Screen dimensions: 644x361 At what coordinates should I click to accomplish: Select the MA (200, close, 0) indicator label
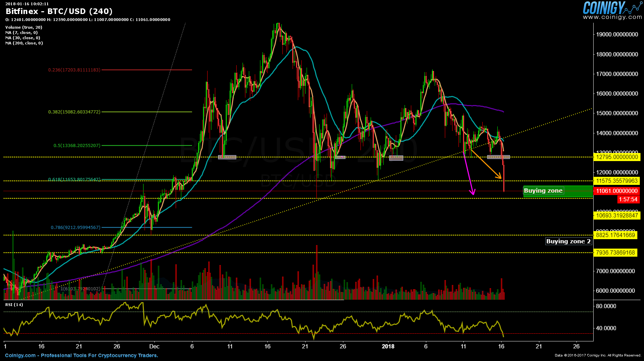24,43
